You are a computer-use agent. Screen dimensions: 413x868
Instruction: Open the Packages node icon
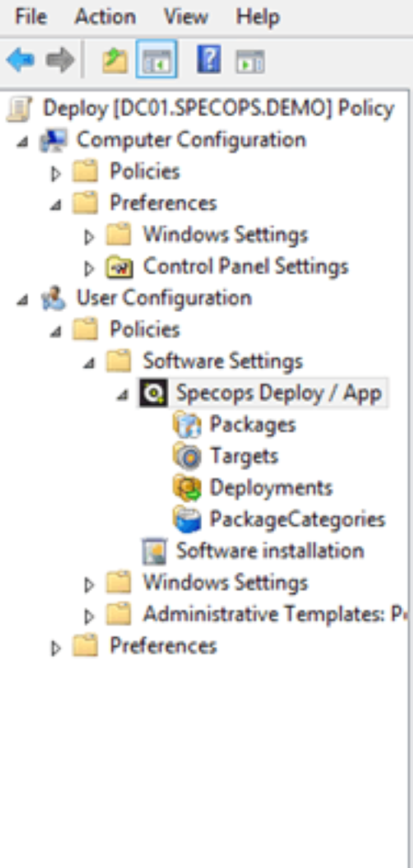click(x=188, y=425)
